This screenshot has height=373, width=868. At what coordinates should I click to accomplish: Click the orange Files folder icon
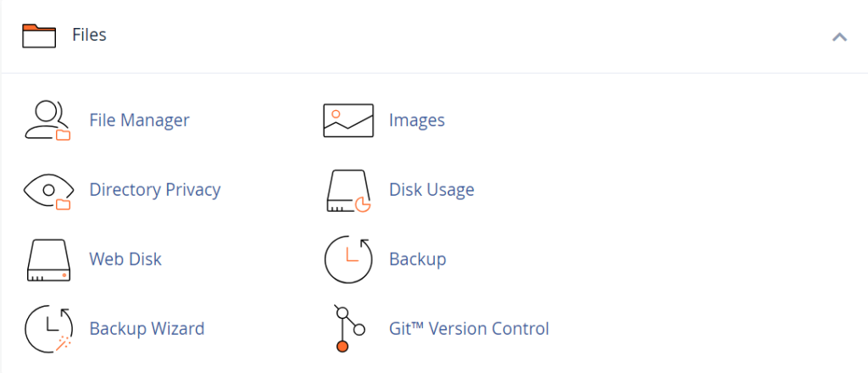(x=39, y=36)
